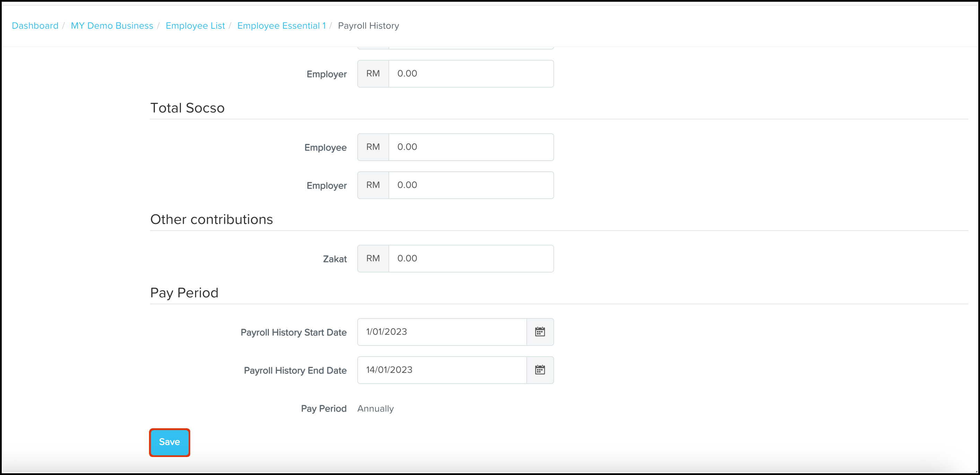Click the RM prefix of Zakat field
The height and width of the screenshot is (475, 980).
coord(373,258)
